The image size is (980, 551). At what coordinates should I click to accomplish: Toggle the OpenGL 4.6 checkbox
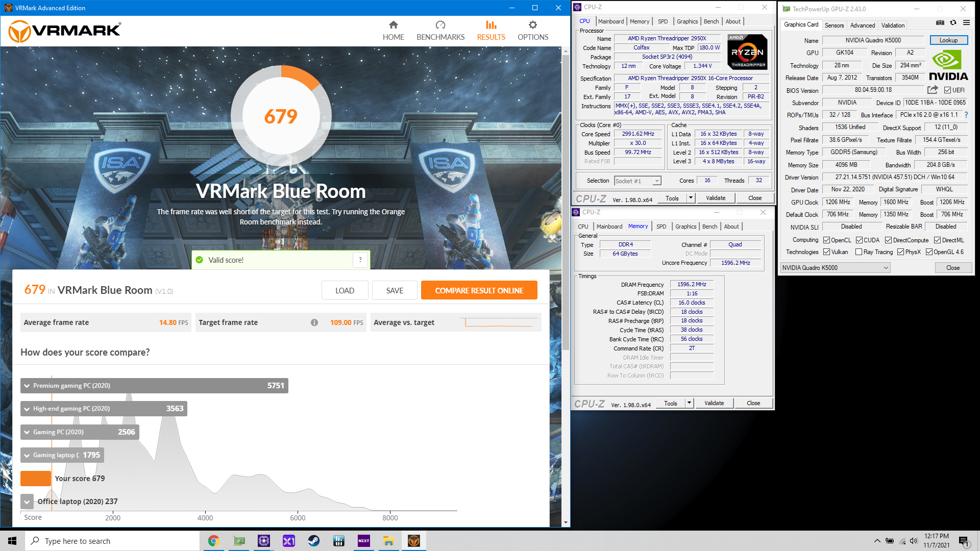coord(929,252)
